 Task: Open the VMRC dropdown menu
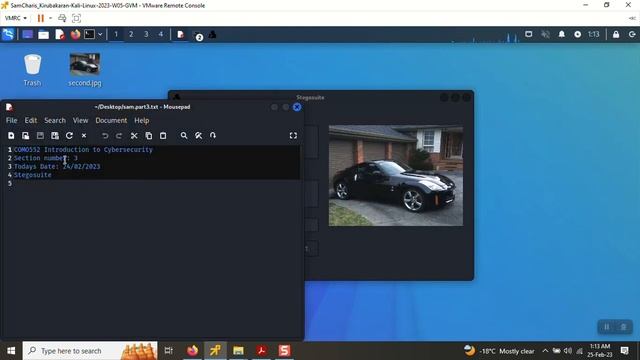16,18
